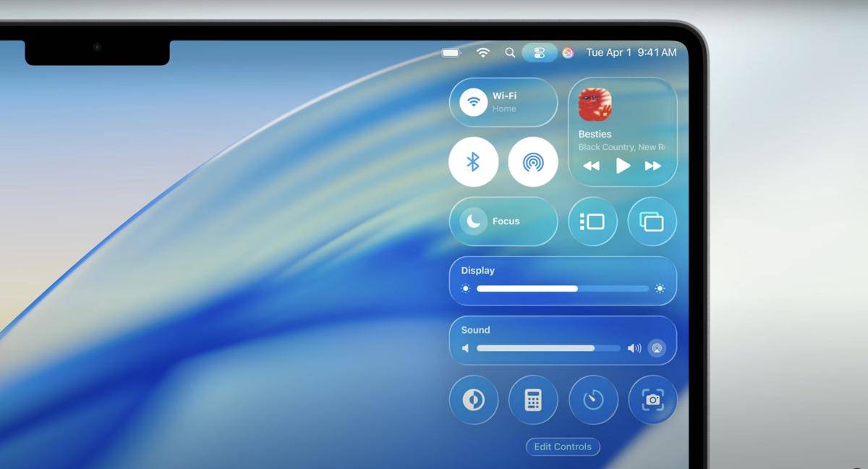Open Siri from the menu bar
The width and height of the screenshot is (868, 469).
point(568,53)
